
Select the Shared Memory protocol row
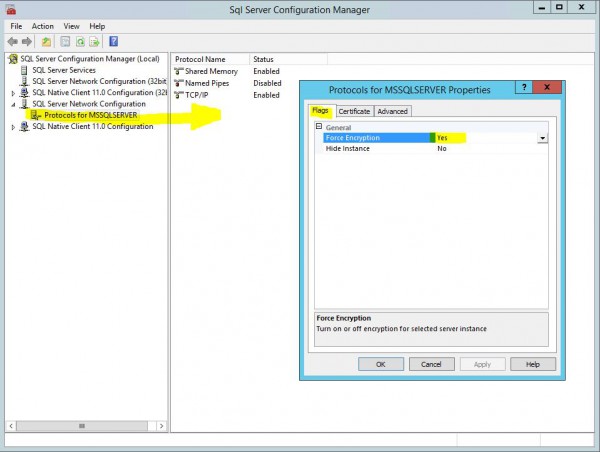[x=211, y=71]
